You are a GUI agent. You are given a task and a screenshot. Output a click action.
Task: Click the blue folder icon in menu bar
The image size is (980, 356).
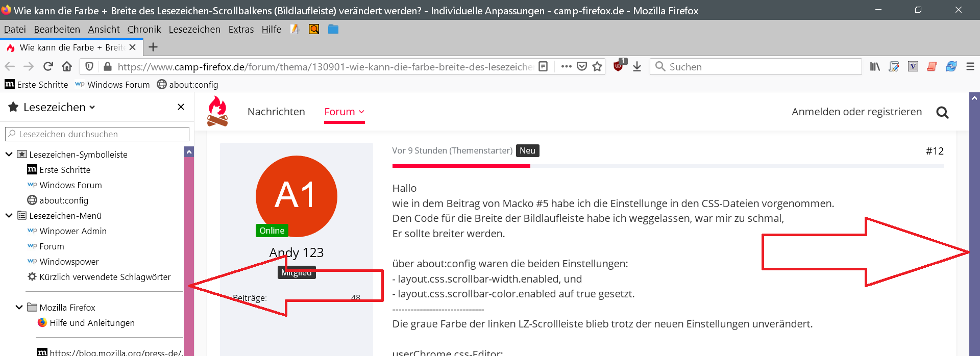click(x=333, y=29)
